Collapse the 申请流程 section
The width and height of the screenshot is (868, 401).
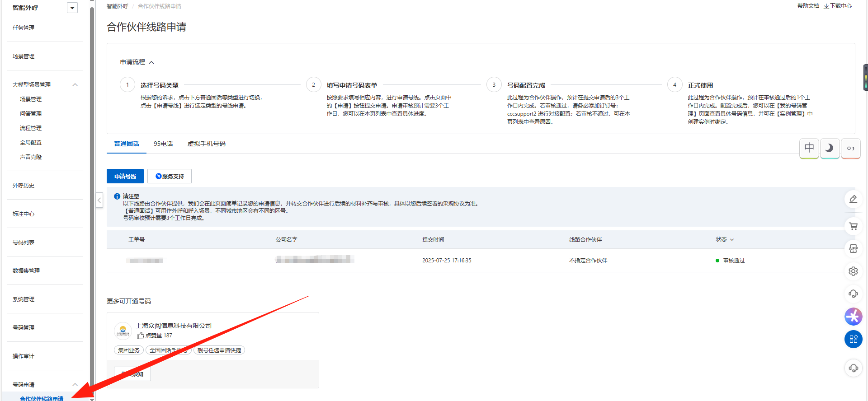coord(151,62)
